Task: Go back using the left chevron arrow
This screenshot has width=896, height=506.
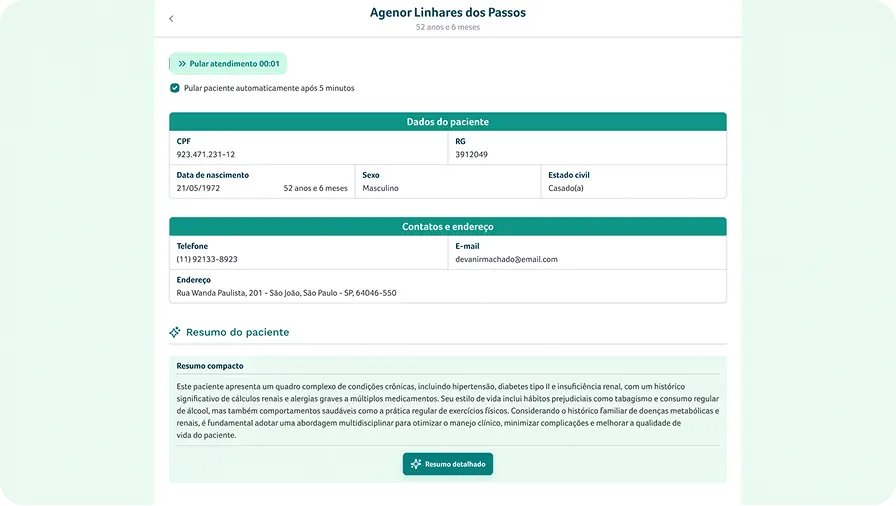Action: (x=171, y=19)
